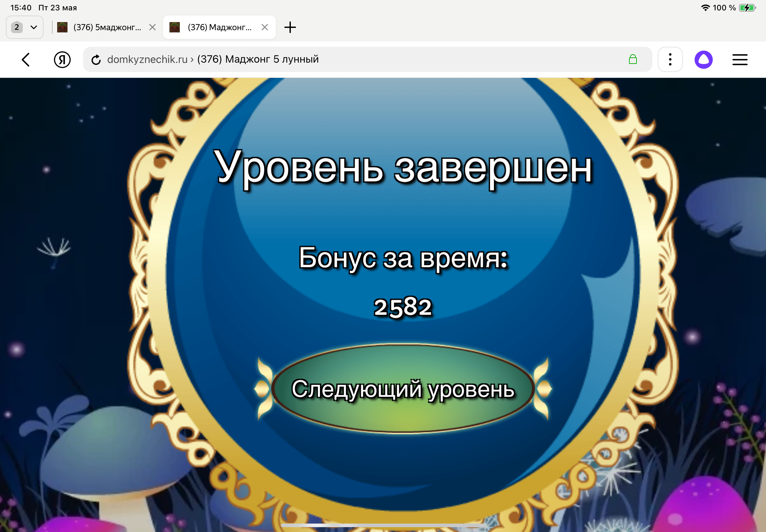Close the '(376) 5маджонг...' tab
This screenshot has width=766, height=532.
(153, 27)
